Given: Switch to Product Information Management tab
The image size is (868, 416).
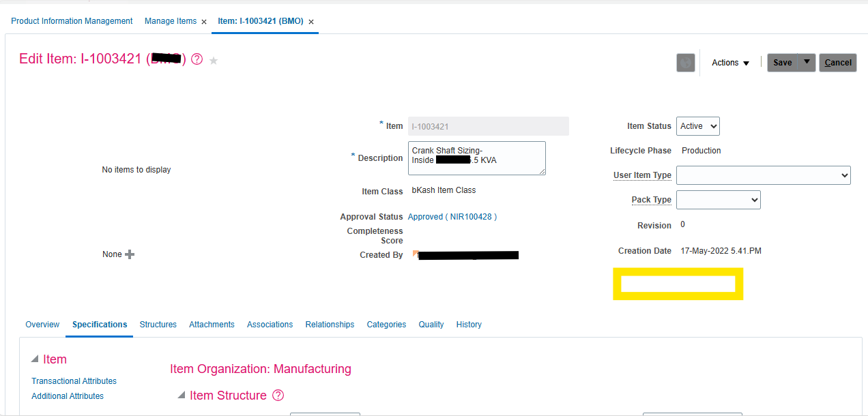Looking at the screenshot, I should tap(72, 21).
